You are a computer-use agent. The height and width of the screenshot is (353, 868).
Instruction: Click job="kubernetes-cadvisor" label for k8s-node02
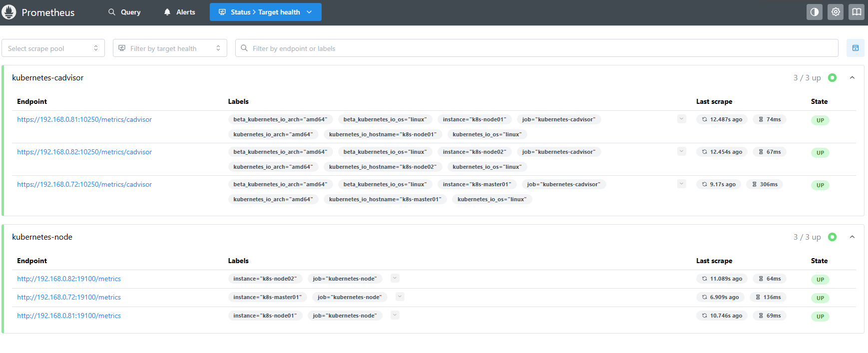[x=559, y=152]
